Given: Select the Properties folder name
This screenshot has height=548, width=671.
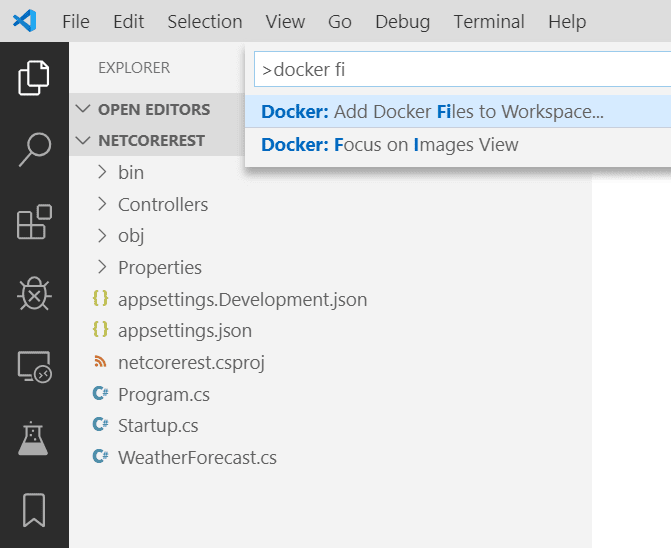Looking at the screenshot, I should tap(160, 268).
